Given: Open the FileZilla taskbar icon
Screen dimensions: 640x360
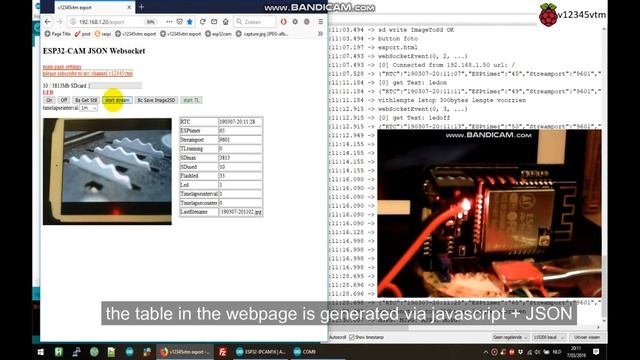Looking at the screenshot, I should click(223, 352).
